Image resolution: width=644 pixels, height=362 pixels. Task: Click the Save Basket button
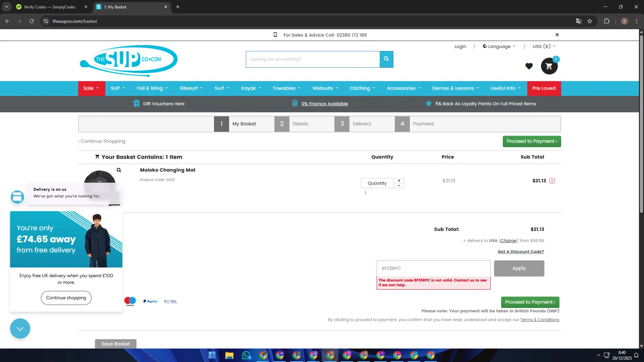(x=115, y=344)
